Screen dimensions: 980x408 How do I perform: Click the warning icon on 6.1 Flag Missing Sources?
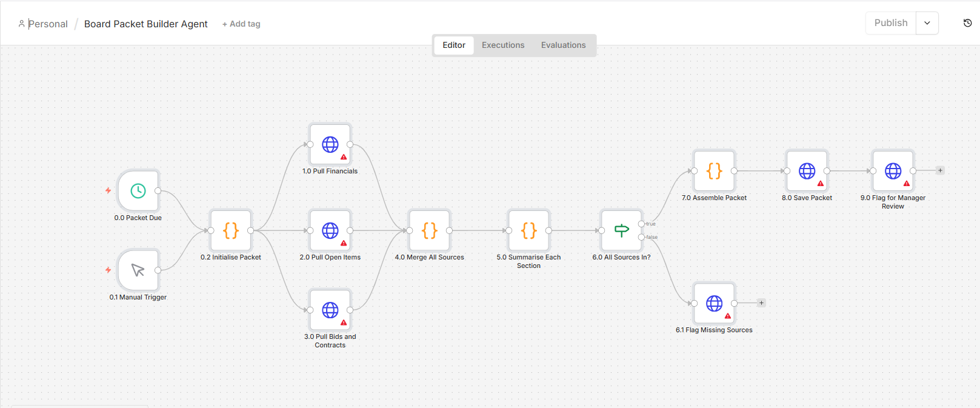728,316
